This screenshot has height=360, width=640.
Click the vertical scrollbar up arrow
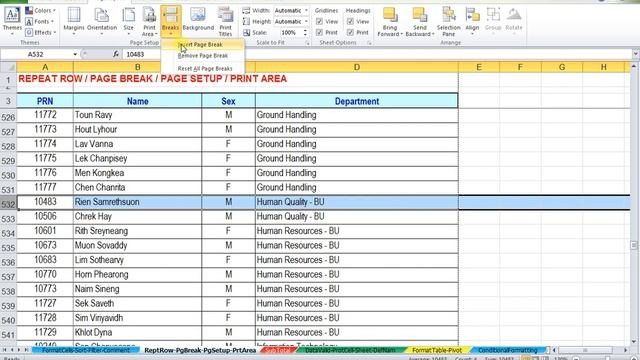click(x=634, y=66)
